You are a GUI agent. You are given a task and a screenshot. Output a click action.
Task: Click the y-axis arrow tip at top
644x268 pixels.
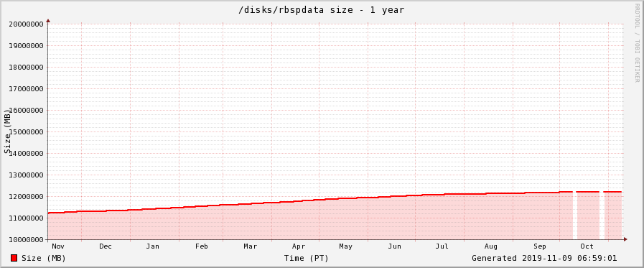click(48, 20)
